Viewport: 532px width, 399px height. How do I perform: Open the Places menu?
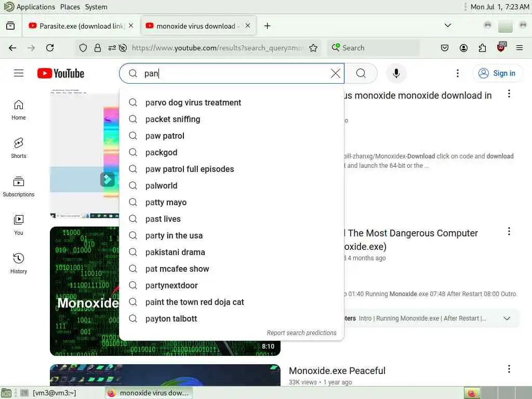70,7
